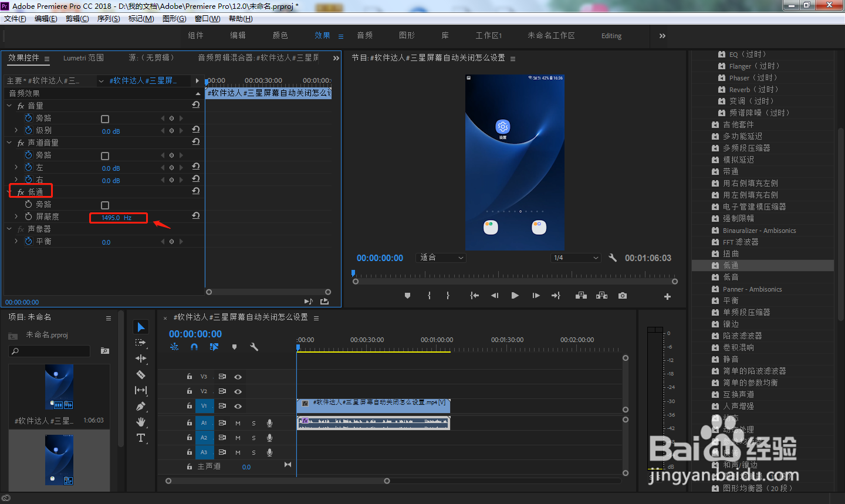Solo audio track A2
Screen dimensions: 845x504
pyautogui.click(x=253, y=438)
